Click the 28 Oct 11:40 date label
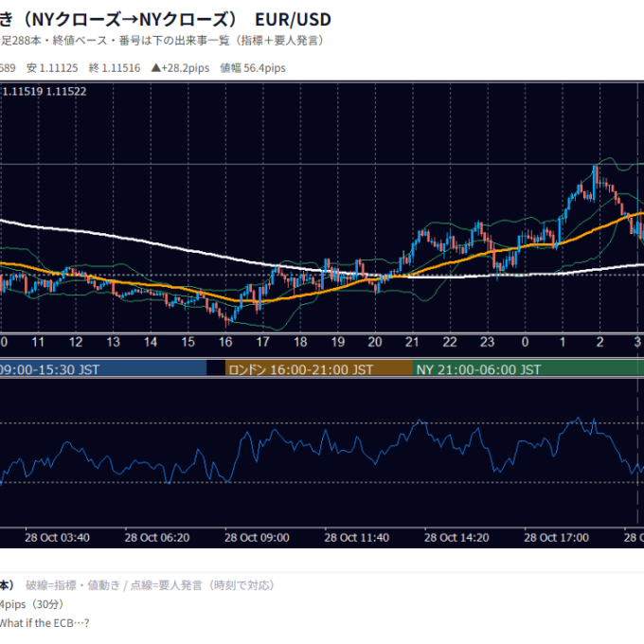 (x=356, y=538)
